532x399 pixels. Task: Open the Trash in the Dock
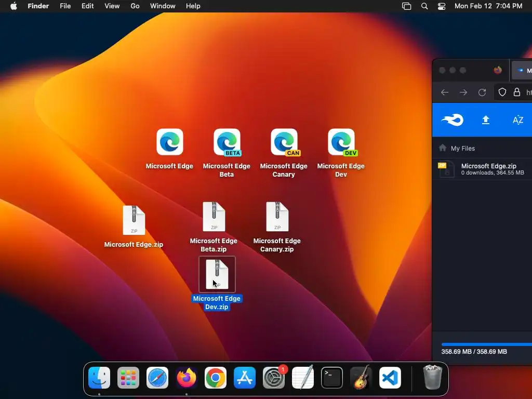coord(433,377)
